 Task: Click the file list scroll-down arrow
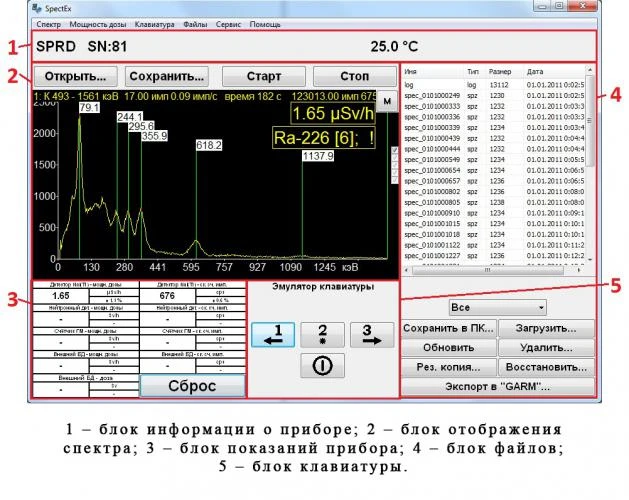pyautogui.click(x=590, y=260)
